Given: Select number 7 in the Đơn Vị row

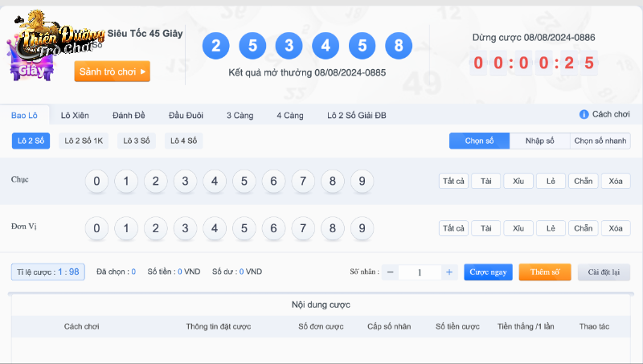Looking at the screenshot, I should coord(303,228).
